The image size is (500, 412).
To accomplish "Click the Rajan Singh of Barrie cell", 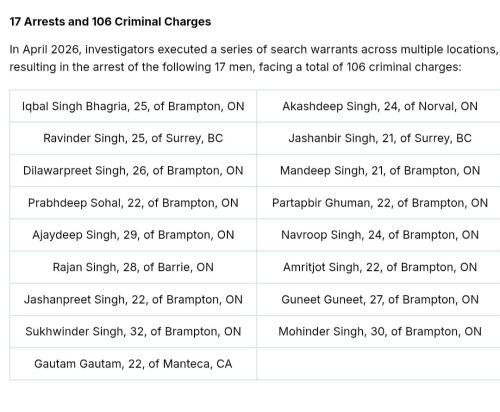I will pos(133,267).
